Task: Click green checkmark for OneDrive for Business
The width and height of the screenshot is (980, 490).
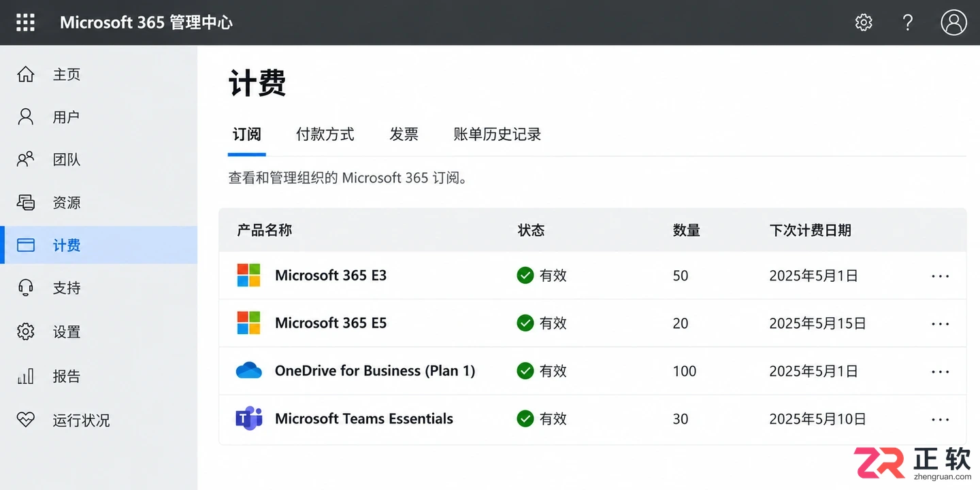Action: tap(525, 370)
